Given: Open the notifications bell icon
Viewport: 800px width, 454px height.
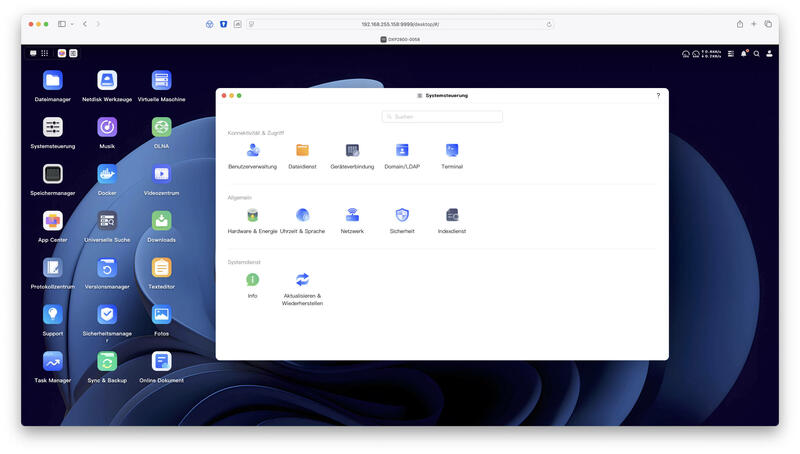Looking at the screenshot, I should [744, 54].
